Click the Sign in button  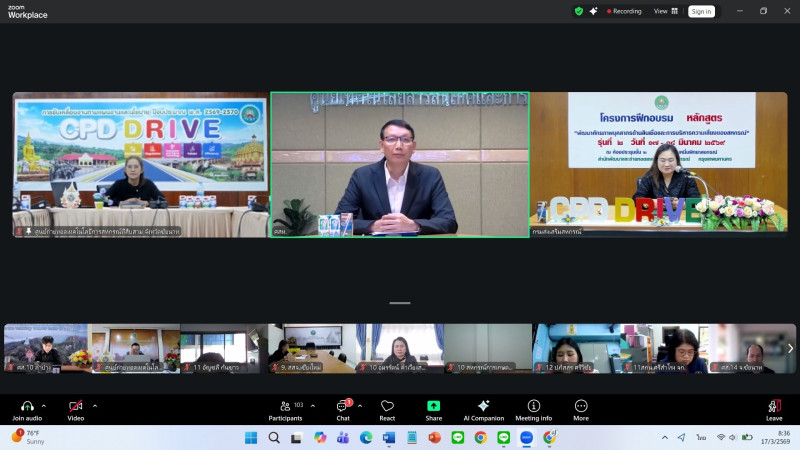(x=701, y=11)
